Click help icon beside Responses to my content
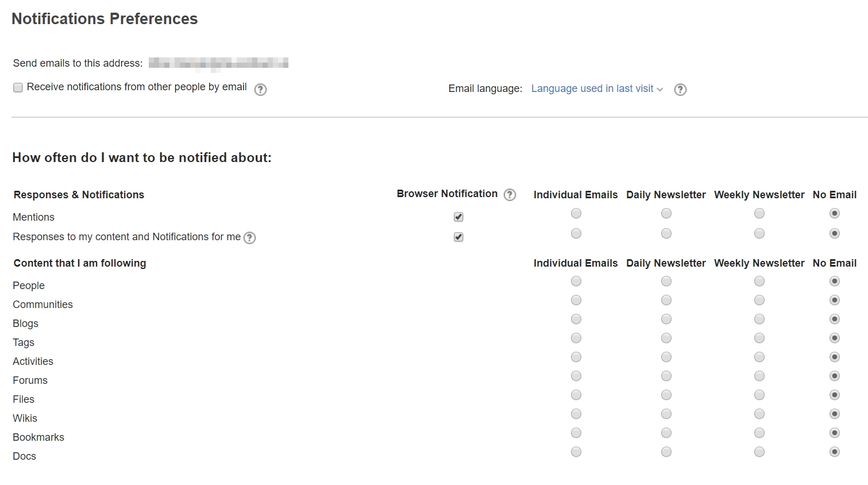The image size is (868, 485). [250, 237]
